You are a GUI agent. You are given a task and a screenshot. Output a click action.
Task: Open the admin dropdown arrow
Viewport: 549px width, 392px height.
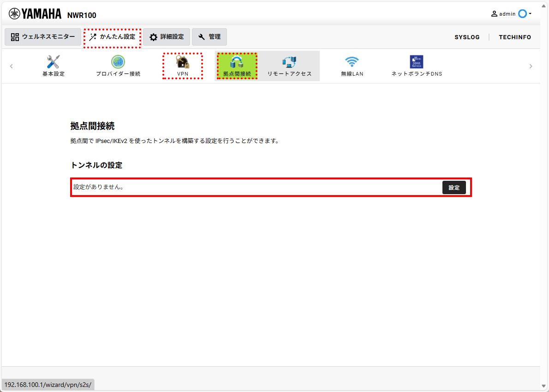(x=530, y=14)
